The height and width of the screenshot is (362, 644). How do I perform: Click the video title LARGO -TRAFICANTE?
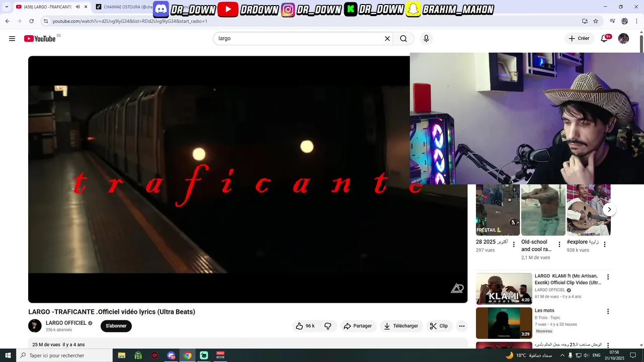coord(112,312)
